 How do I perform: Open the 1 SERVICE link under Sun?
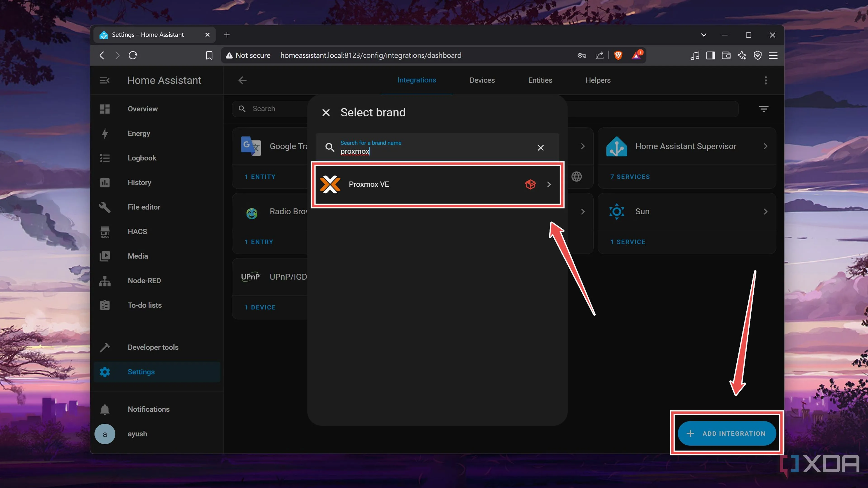click(628, 242)
